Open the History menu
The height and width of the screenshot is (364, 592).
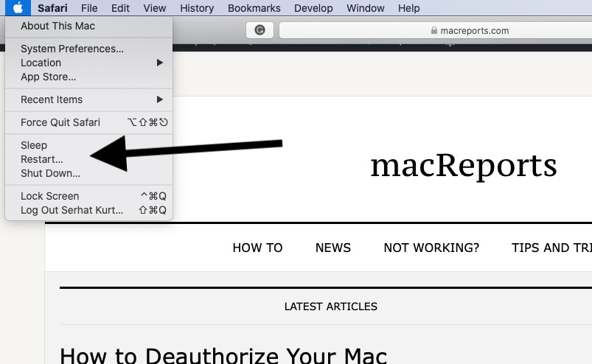click(197, 8)
